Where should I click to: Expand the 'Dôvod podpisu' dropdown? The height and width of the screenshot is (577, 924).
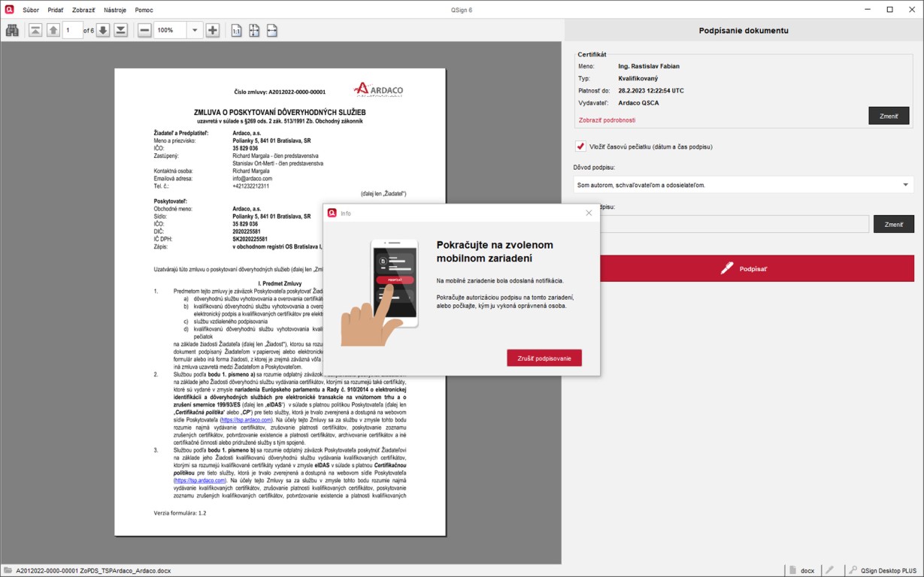click(905, 185)
